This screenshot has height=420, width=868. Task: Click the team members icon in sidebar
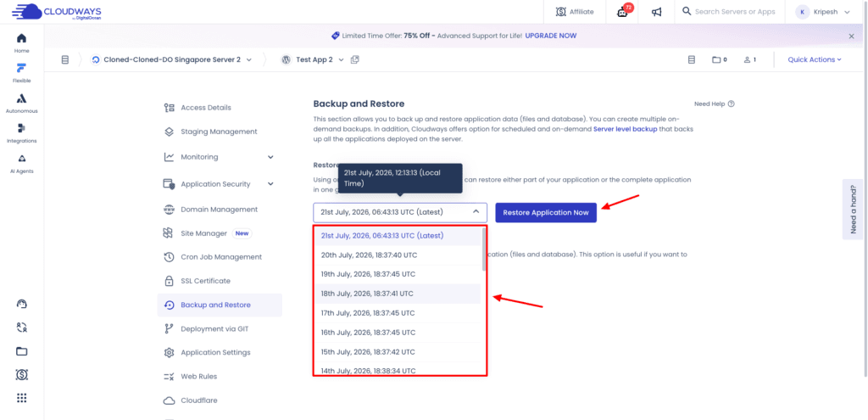[x=21, y=328]
